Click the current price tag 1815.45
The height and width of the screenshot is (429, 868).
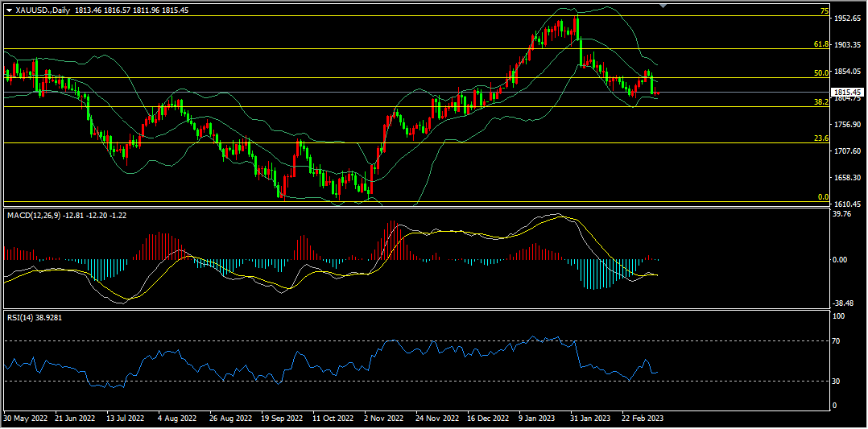click(x=845, y=92)
